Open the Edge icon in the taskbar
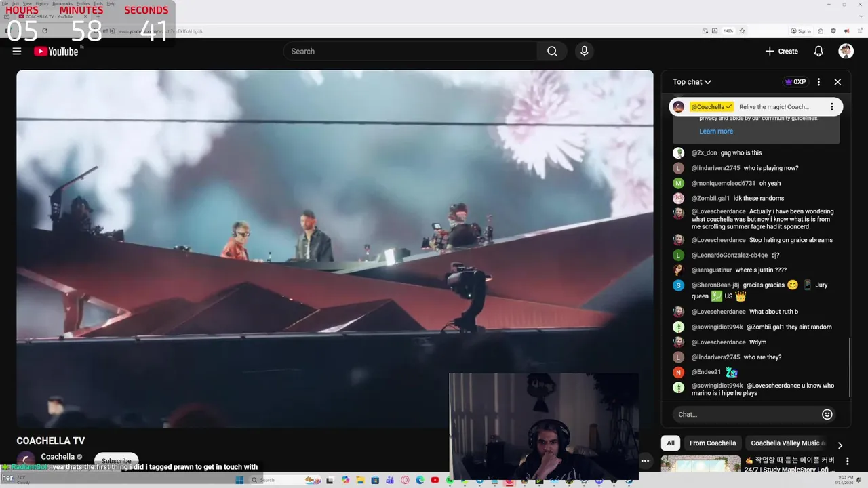This screenshot has height=488, width=868. [x=420, y=480]
